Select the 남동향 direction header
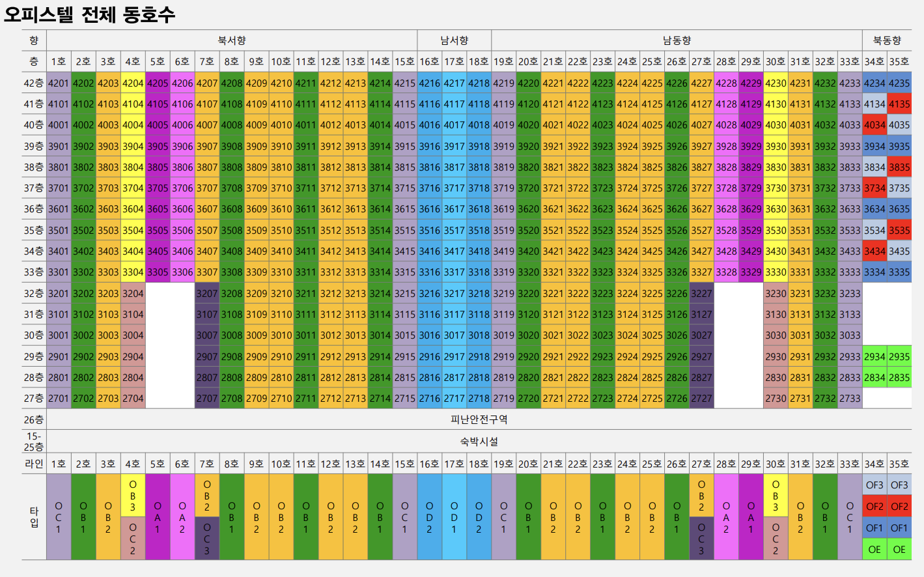924x577 pixels. (x=677, y=40)
